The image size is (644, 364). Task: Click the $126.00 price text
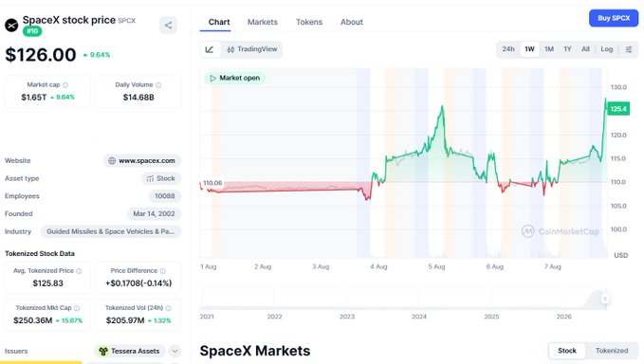[41, 55]
